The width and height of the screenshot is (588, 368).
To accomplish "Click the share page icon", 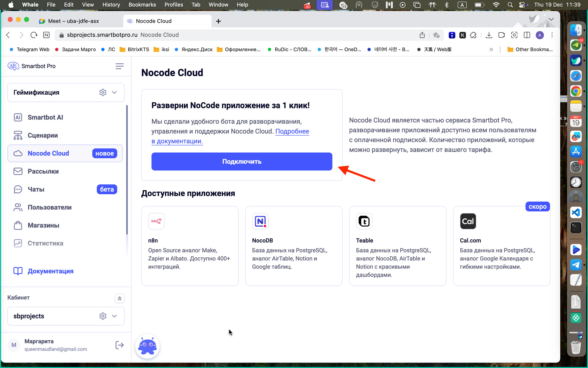I will pyautogui.click(x=422, y=35).
